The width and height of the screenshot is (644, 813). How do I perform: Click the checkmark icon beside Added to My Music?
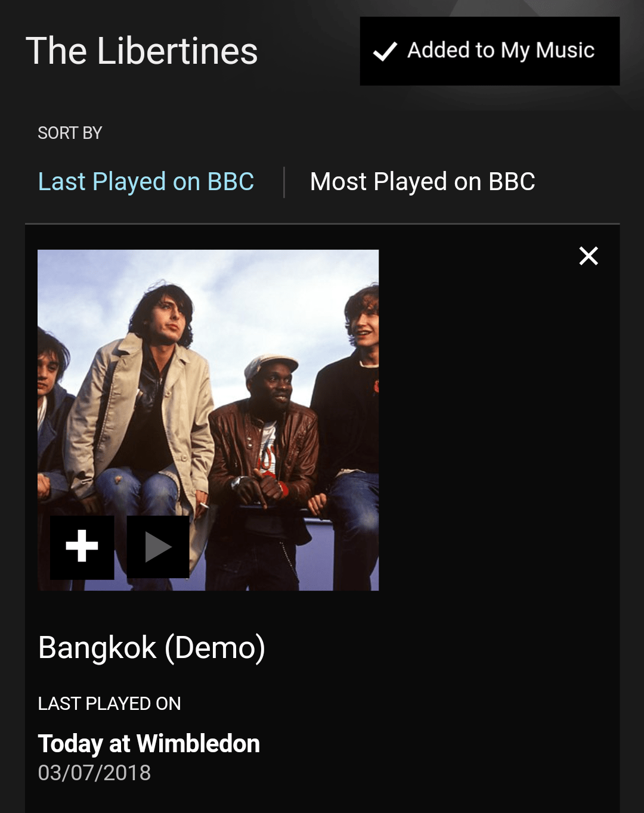point(385,51)
